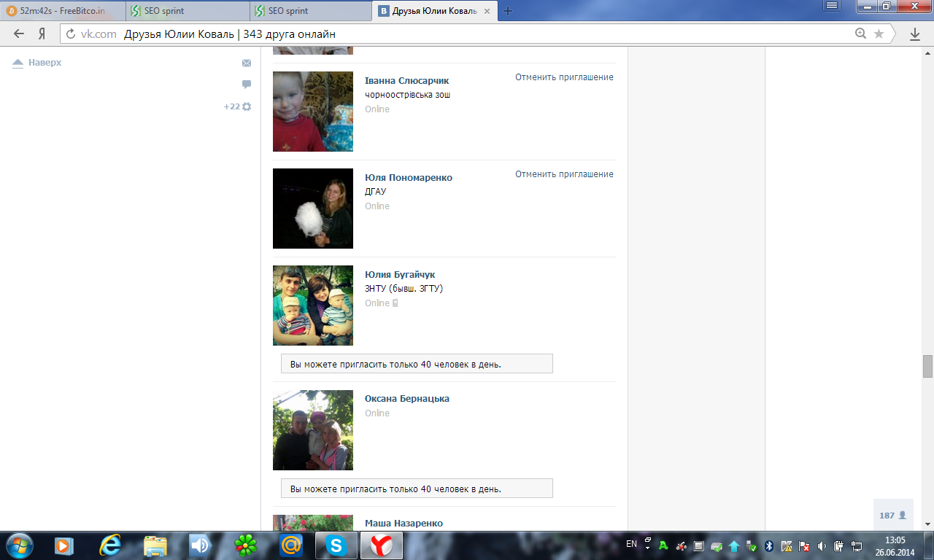Select the Yandex browser taskbar button
934x560 pixels.
[382, 545]
